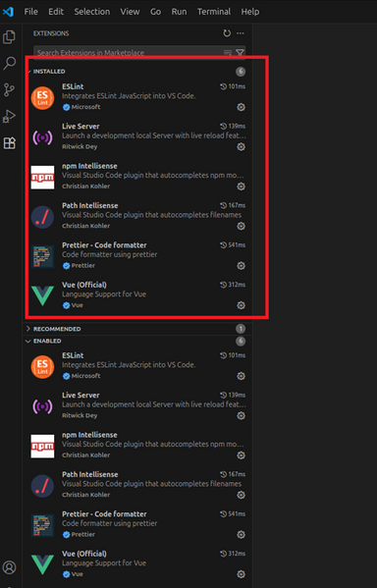The width and height of the screenshot is (377, 588).
Task: Open the View menu
Action: click(x=130, y=12)
